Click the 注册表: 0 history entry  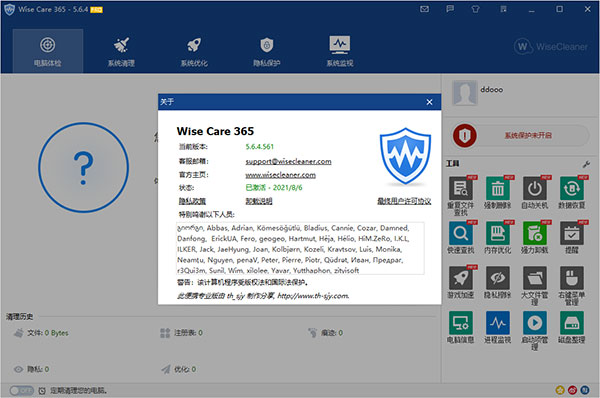pos(181,333)
